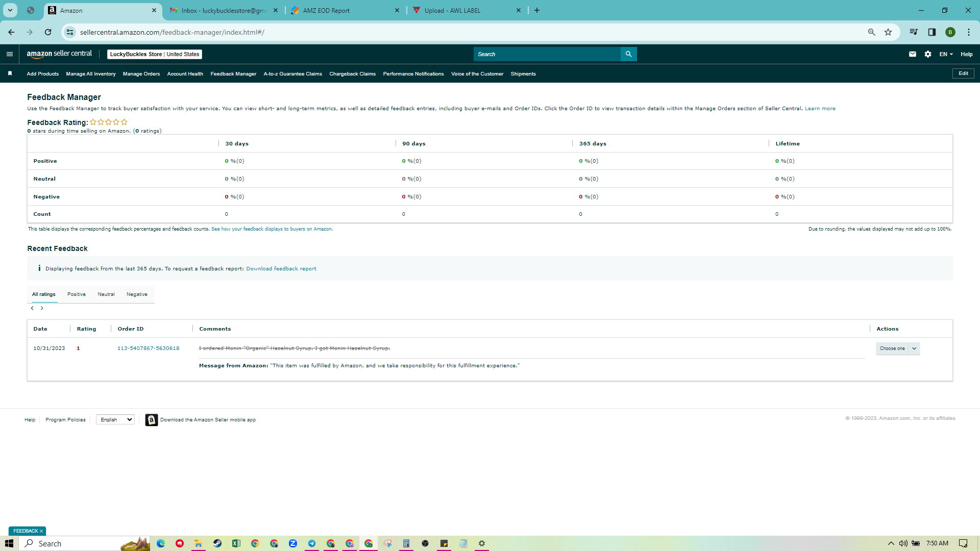
Task: Click the bookmark flag icon in navigation bar
Action: tap(10, 73)
